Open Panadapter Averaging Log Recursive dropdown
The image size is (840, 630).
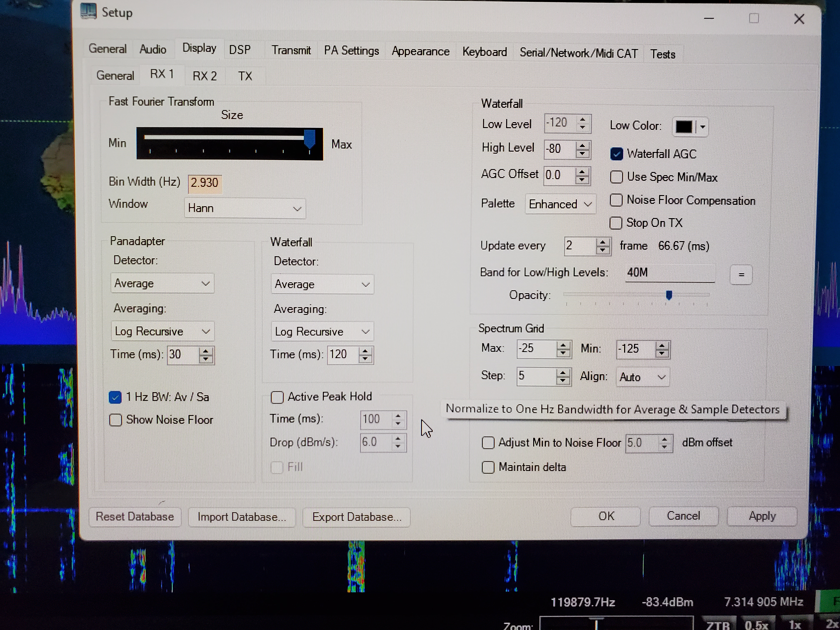tap(162, 331)
